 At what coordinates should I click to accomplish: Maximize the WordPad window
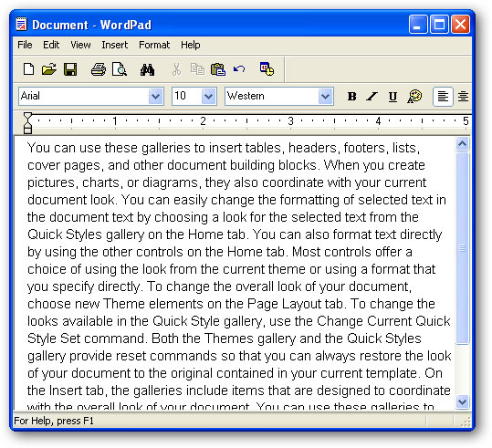click(439, 24)
